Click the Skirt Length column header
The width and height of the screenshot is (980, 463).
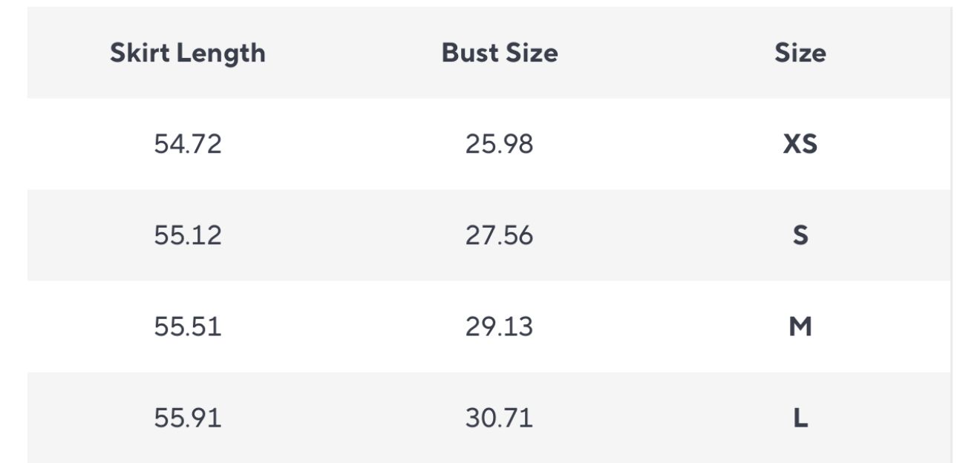click(188, 53)
